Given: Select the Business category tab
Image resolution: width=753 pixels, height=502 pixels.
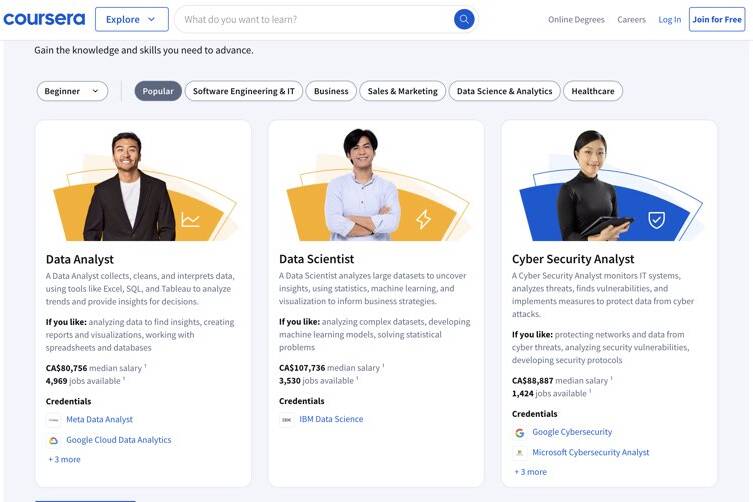Looking at the screenshot, I should click(331, 91).
